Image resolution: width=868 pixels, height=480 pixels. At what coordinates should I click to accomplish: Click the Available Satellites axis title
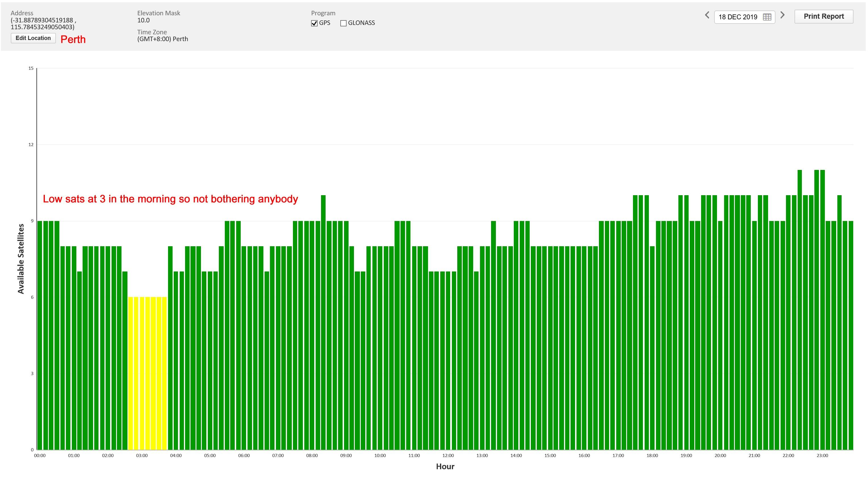21,259
